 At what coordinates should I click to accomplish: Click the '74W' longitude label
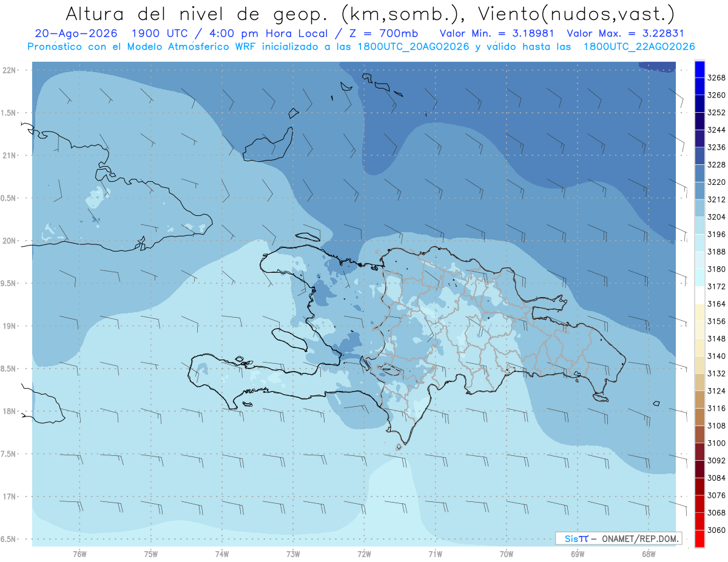coord(222,554)
